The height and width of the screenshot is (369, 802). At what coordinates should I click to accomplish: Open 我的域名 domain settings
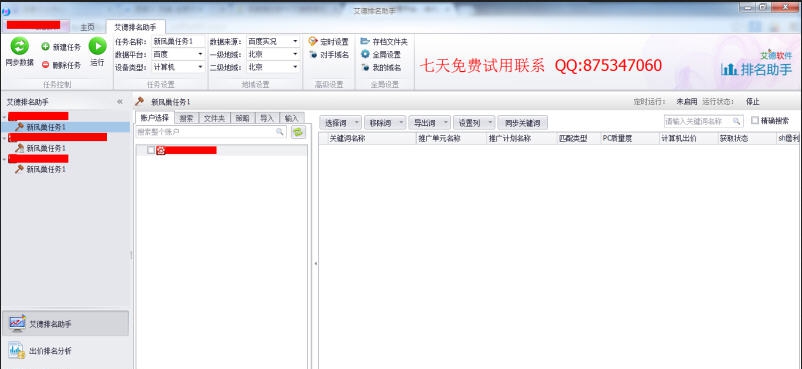381,67
